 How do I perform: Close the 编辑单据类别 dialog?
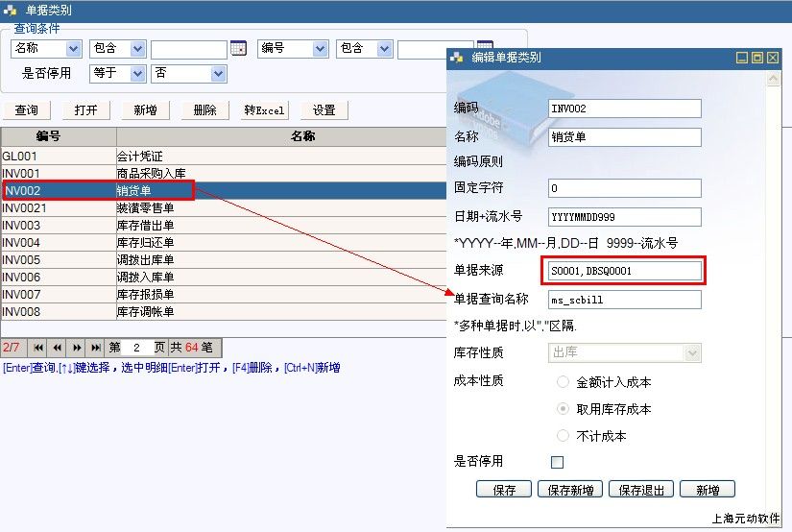click(x=772, y=58)
